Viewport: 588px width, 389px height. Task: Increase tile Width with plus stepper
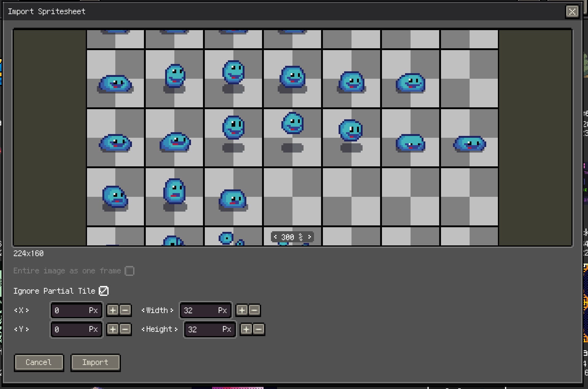tap(242, 310)
